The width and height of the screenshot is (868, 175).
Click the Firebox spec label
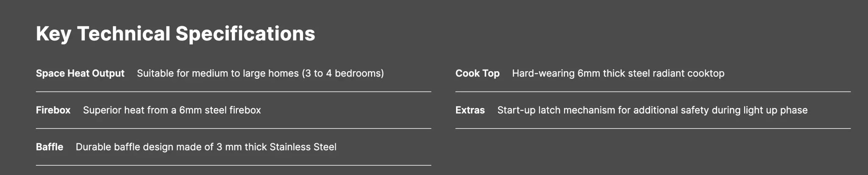pyautogui.click(x=53, y=110)
